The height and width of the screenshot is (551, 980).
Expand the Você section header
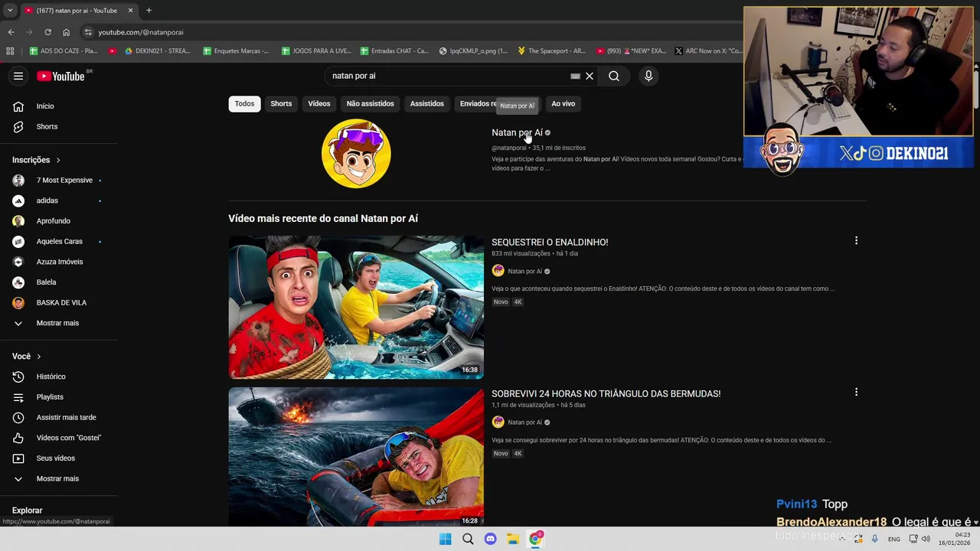pos(27,357)
